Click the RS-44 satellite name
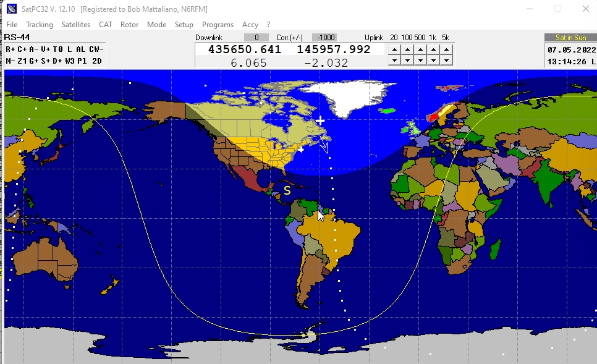Viewport: 597px width, 364px height. tap(17, 37)
